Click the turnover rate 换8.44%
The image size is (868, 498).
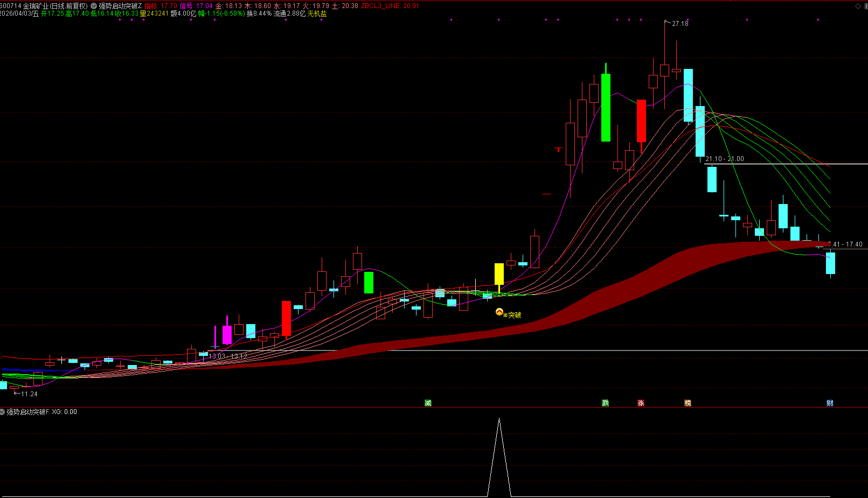pyautogui.click(x=259, y=13)
